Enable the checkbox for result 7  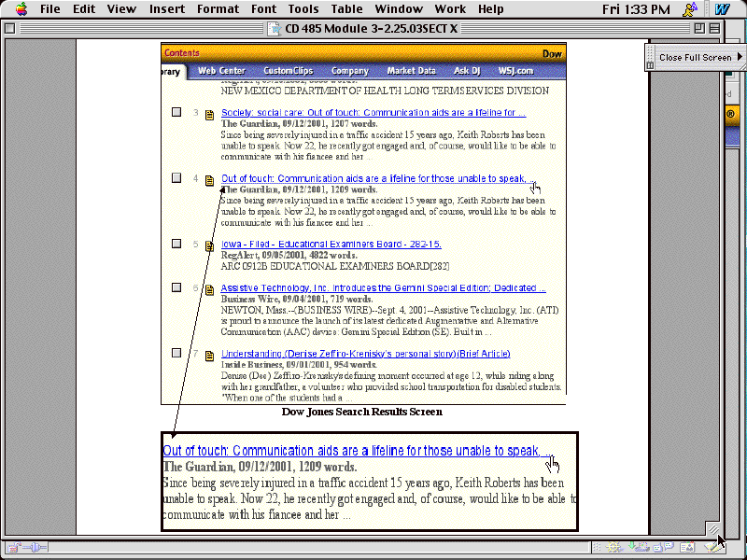(176, 353)
